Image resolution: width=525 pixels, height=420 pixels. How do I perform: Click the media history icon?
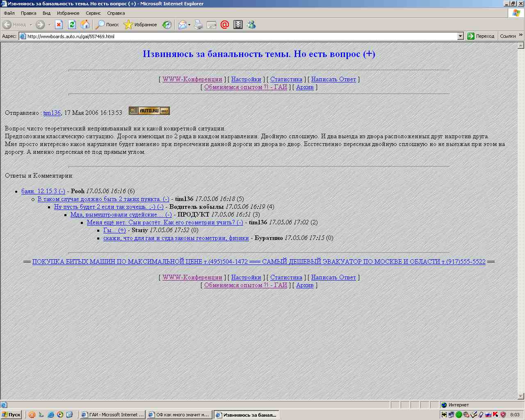coord(167,25)
